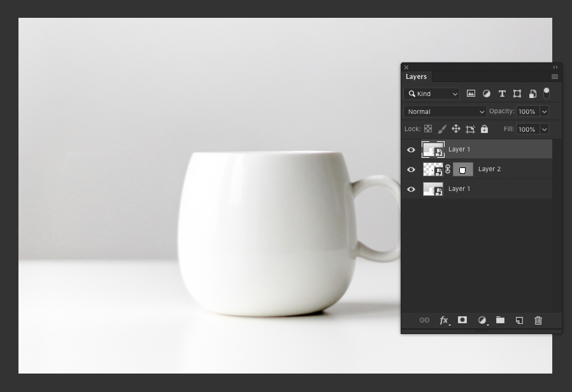The image size is (572, 392).
Task: Select the Layer 2 name text
Action: 489,169
